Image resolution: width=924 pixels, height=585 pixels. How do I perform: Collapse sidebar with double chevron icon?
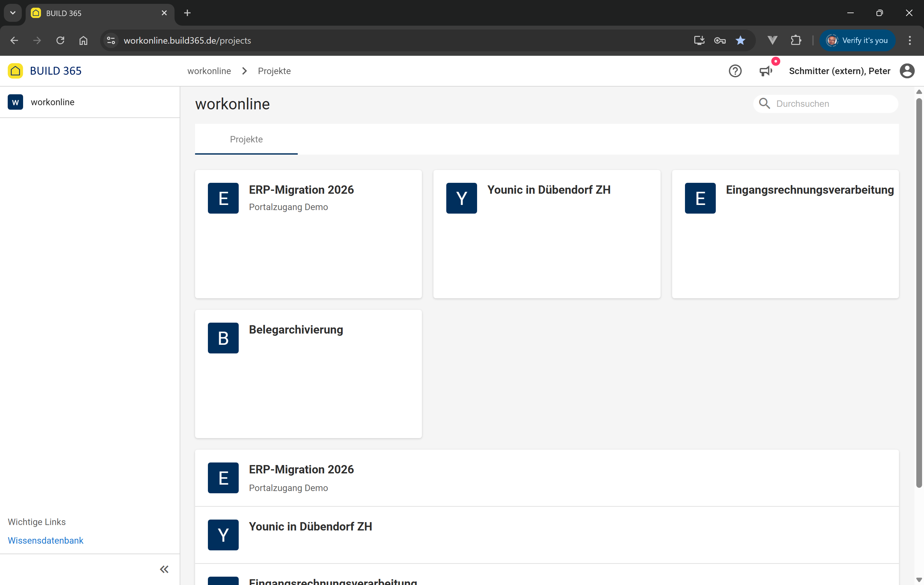[164, 569]
